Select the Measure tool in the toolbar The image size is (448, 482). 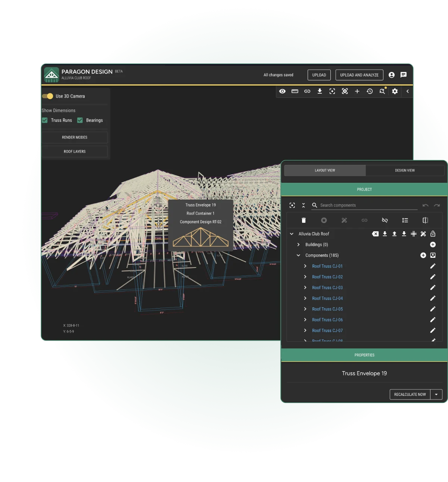(295, 91)
